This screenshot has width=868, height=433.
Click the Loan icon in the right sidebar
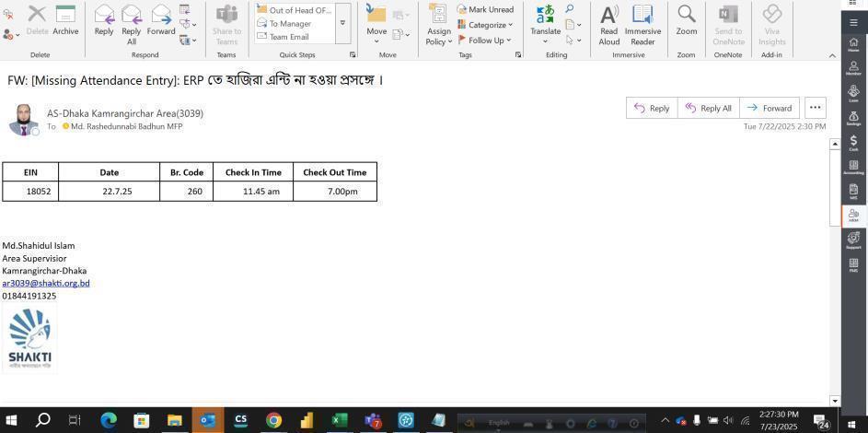853,92
